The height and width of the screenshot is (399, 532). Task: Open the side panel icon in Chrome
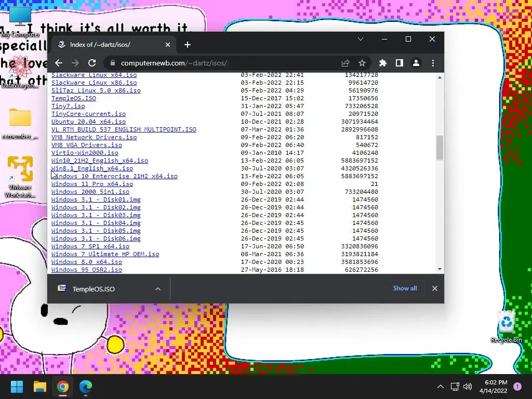point(400,63)
